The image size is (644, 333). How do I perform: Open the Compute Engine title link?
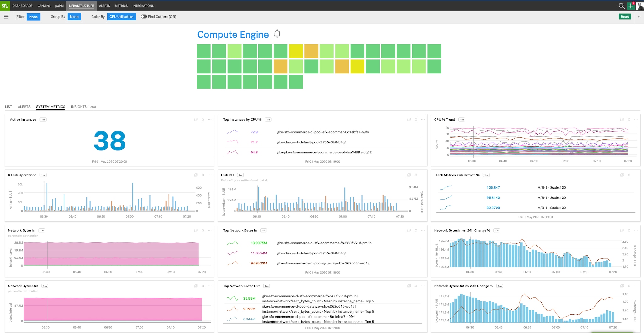pyautogui.click(x=233, y=35)
